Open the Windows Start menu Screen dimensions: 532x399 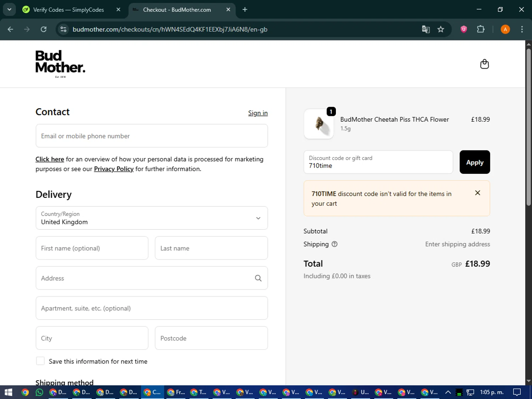(x=8, y=392)
